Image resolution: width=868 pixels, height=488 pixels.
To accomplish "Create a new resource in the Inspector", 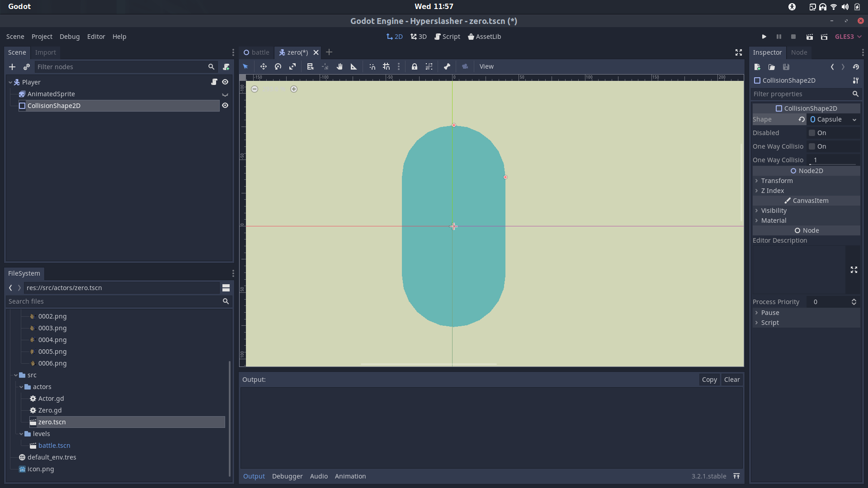I will point(757,67).
